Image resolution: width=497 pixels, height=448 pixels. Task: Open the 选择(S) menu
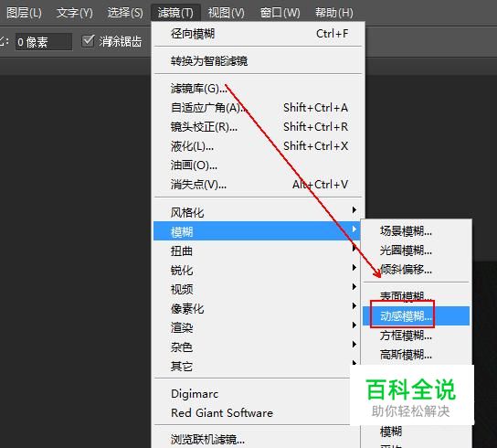125,13
